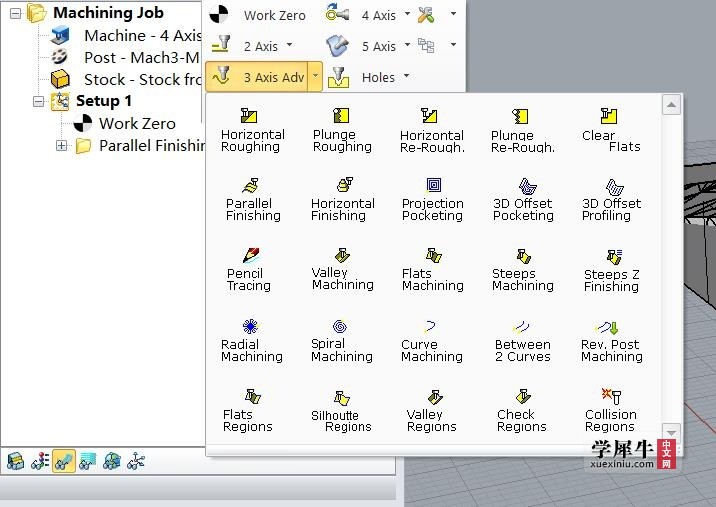This screenshot has width=716, height=507.
Task: Open the tools wrench-and-screwdriver icon menu
Action: [x=426, y=15]
